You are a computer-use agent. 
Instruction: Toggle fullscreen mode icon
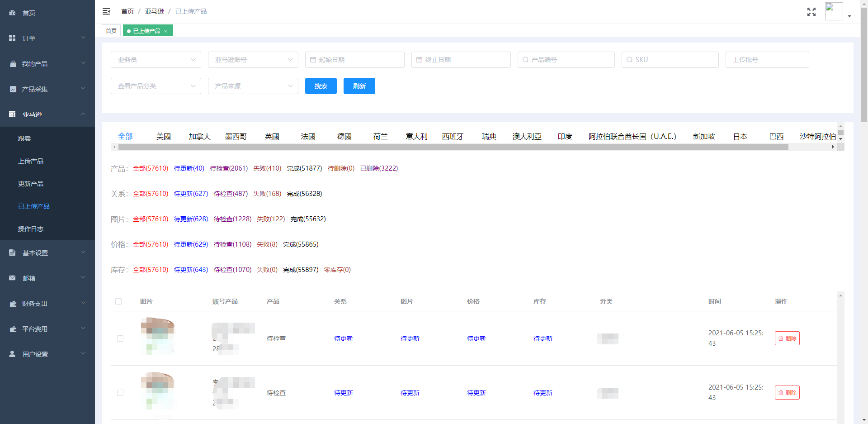(x=811, y=12)
